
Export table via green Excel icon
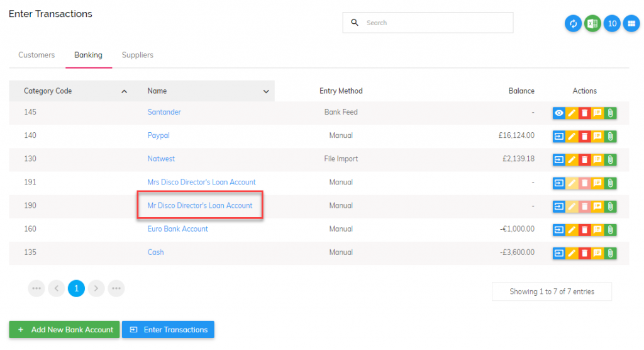pyautogui.click(x=592, y=23)
